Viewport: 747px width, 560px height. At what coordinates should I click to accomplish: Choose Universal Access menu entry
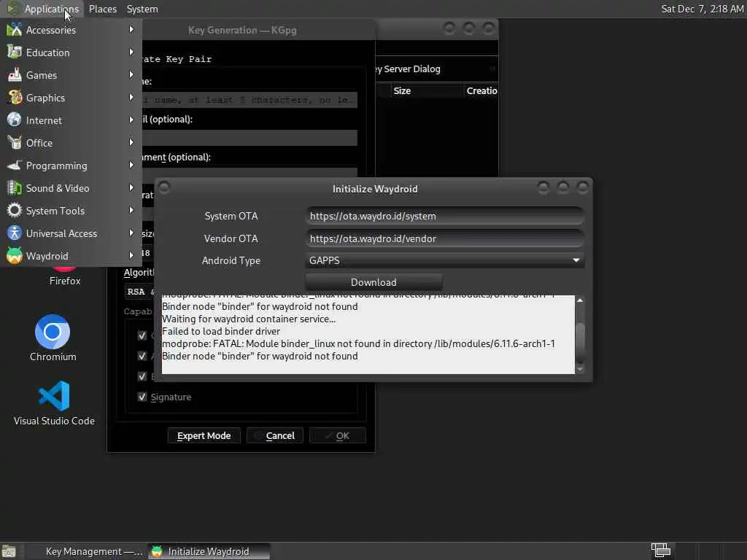[71, 233]
